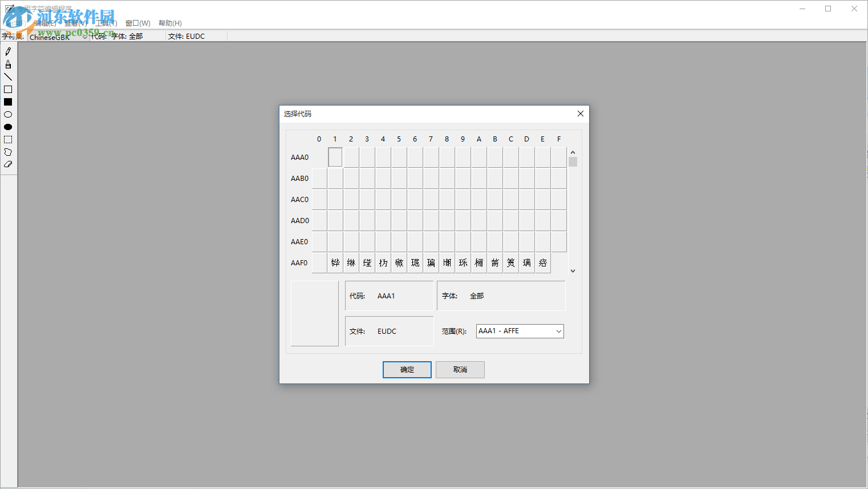Open the 工具(T) menu
This screenshot has height=489, width=868.
106,23
